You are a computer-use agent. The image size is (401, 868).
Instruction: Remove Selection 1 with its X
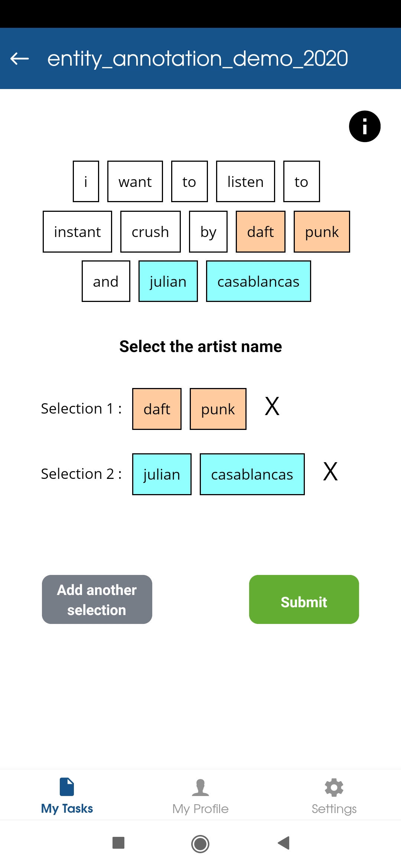[272, 406]
